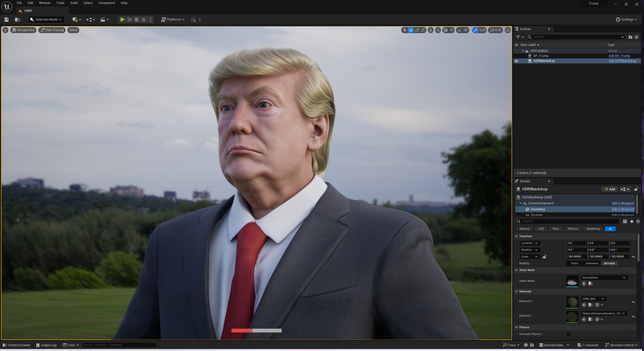
Task: Collapse the Materials section
Action: (516, 292)
